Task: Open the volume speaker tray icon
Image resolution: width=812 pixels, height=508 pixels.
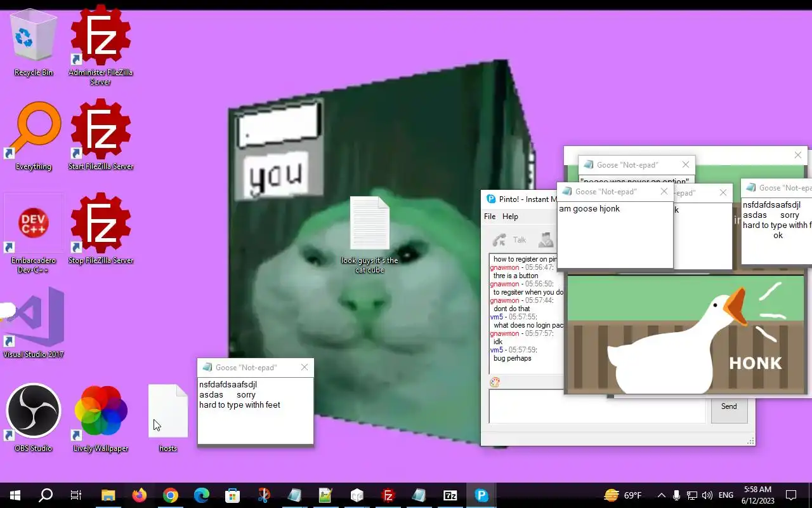Action: (x=707, y=495)
